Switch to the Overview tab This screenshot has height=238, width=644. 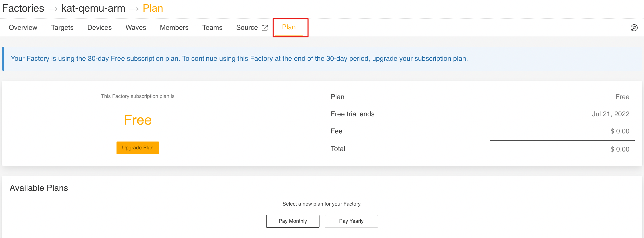23,27
